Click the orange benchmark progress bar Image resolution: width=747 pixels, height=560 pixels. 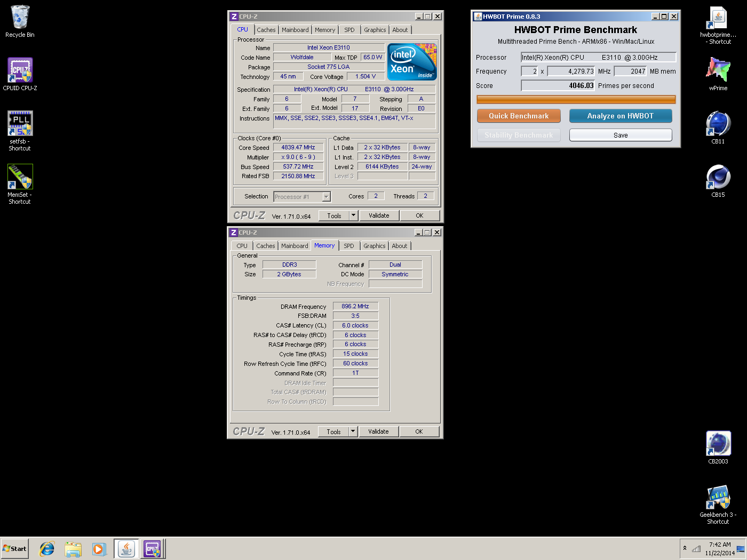(x=576, y=99)
